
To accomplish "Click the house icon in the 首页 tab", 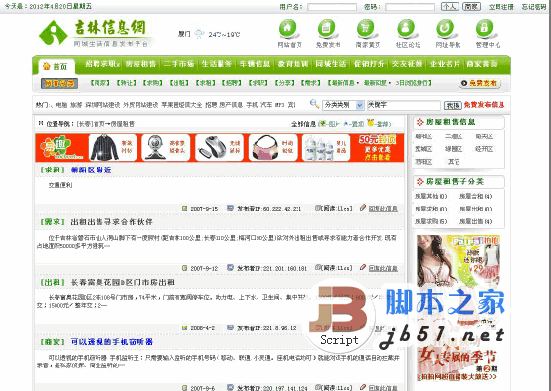I will pyautogui.click(x=46, y=66).
